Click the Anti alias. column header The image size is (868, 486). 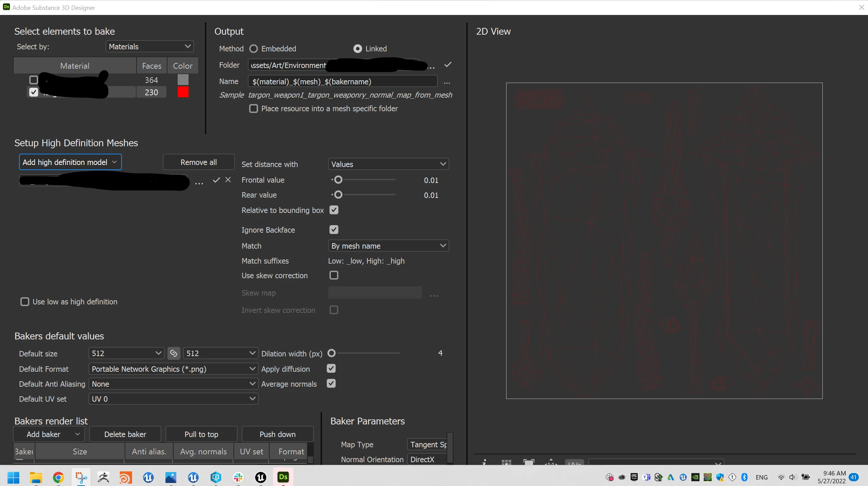click(149, 451)
